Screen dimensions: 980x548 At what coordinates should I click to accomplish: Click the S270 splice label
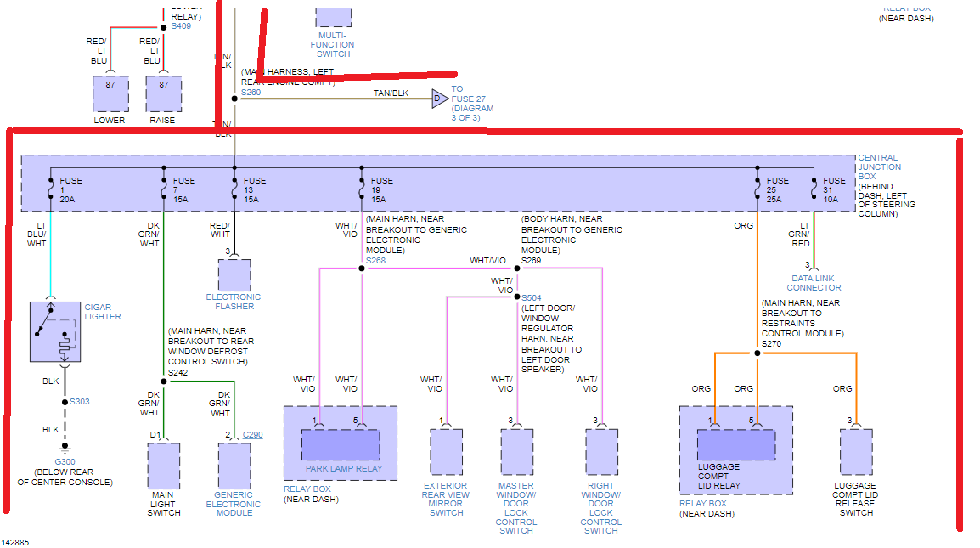[x=771, y=344]
